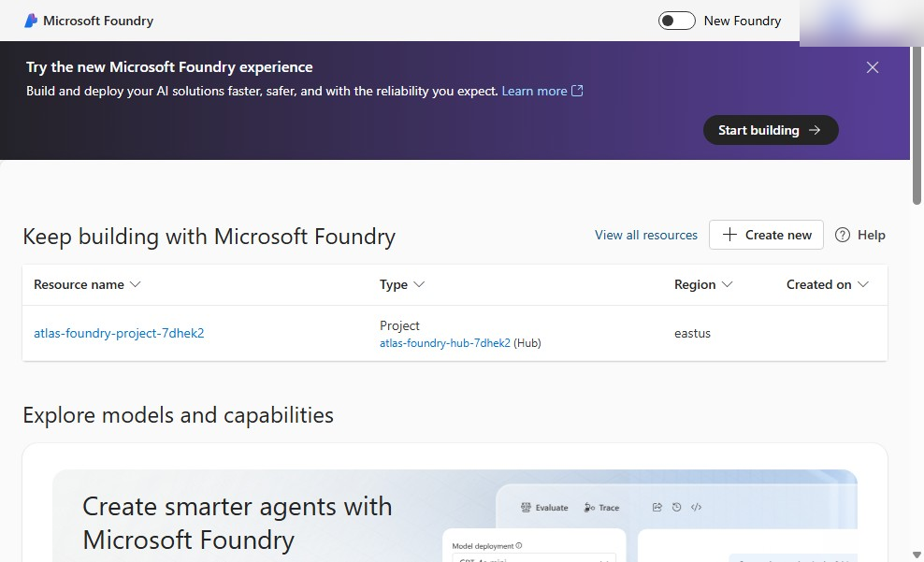The width and height of the screenshot is (924, 562).
Task: Click the Create smarter agents headline
Action: pyautogui.click(x=237, y=523)
